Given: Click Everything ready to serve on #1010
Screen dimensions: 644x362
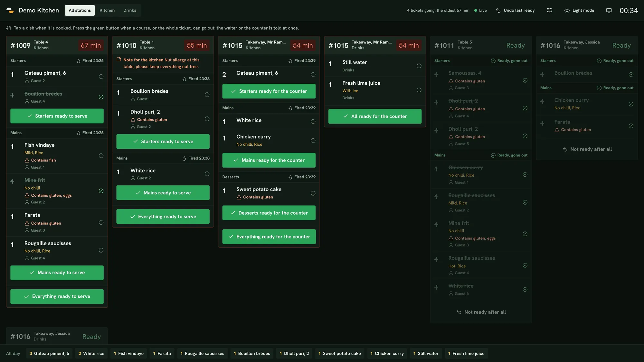Looking at the screenshot, I should (163, 217).
